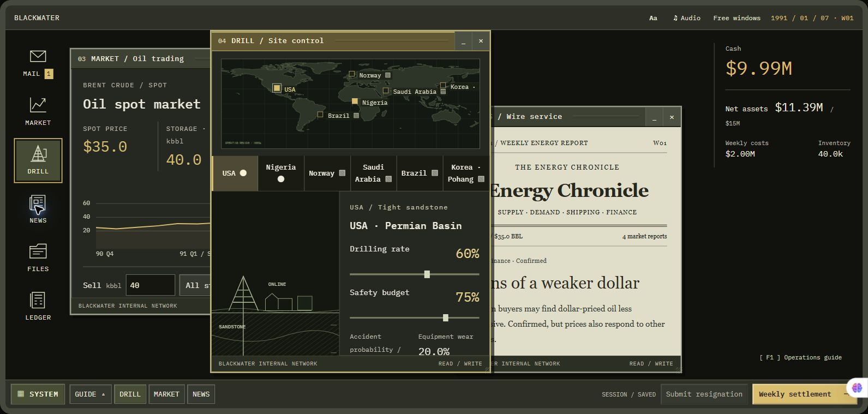Click the purple brain assistant icon

[857, 387]
